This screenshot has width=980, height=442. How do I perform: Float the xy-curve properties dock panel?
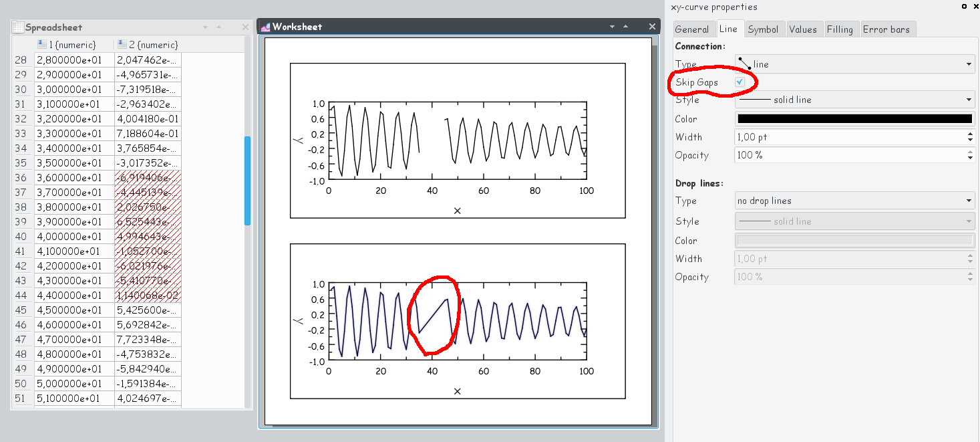(x=964, y=7)
